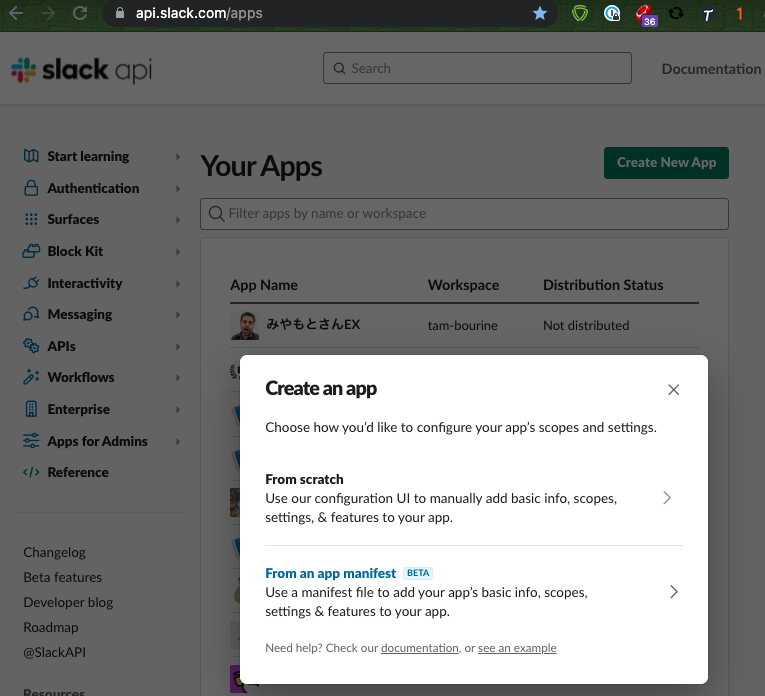Expand Block Kit submenu arrow
The height and width of the screenshot is (696, 765).
click(x=178, y=252)
